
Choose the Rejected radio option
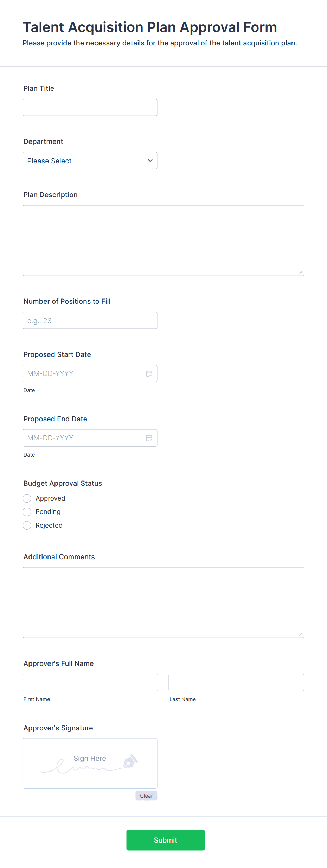[x=27, y=526]
